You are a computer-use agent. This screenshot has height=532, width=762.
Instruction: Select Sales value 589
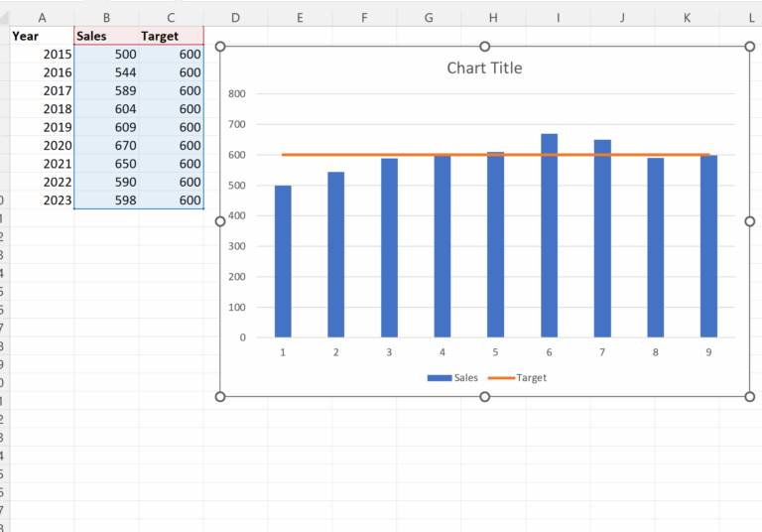coord(106,91)
